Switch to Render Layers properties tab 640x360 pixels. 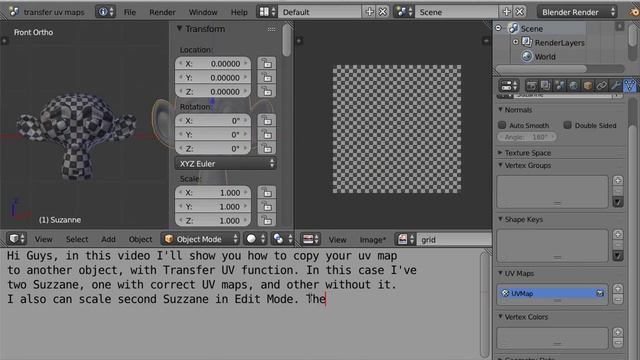pyautogui.click(x=546, y=86)
